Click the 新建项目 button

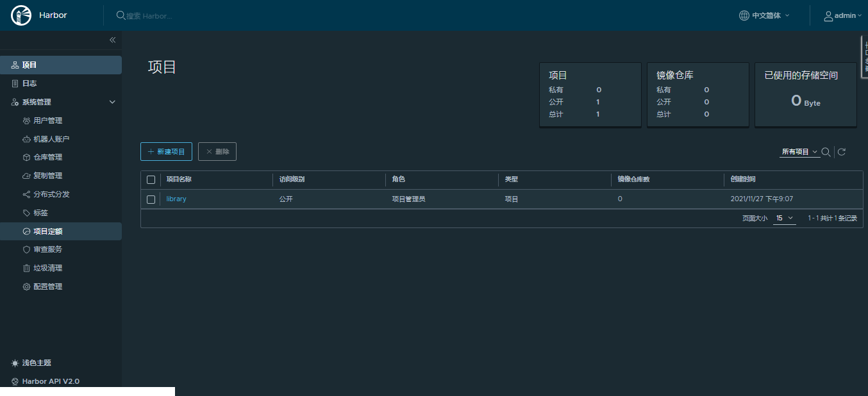pyautogui.click(x=166, y=152)
